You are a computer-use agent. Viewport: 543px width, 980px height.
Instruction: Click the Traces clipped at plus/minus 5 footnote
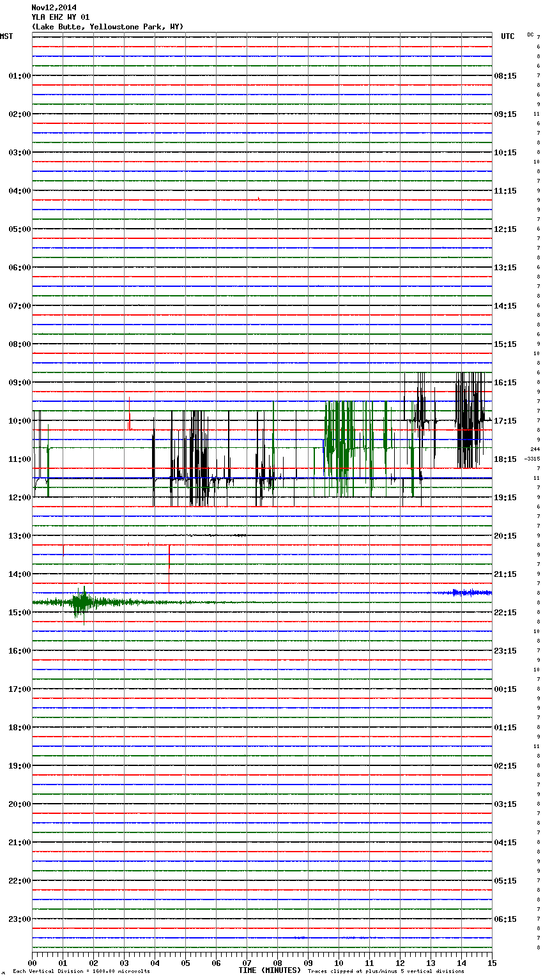[386, 972]
